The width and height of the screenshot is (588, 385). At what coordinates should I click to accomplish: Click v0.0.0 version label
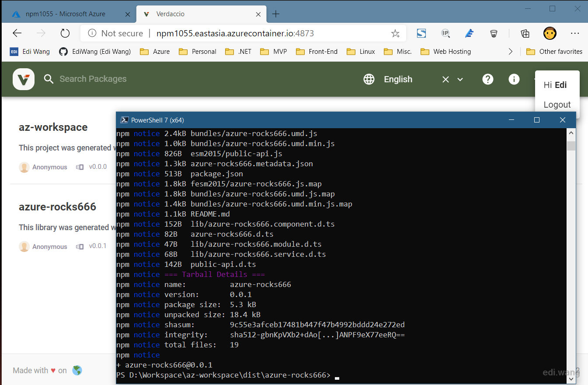tap(97, 167)
